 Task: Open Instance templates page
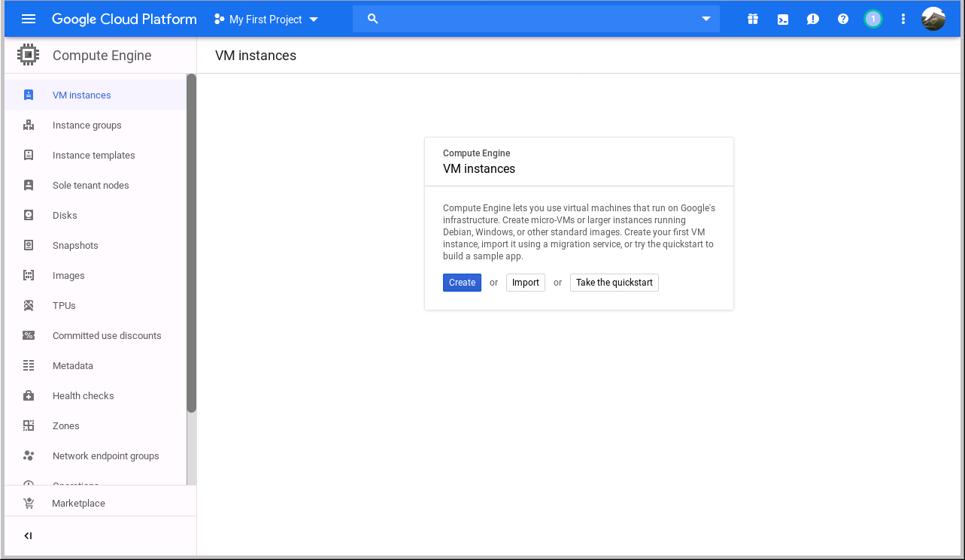click(96, 155)
